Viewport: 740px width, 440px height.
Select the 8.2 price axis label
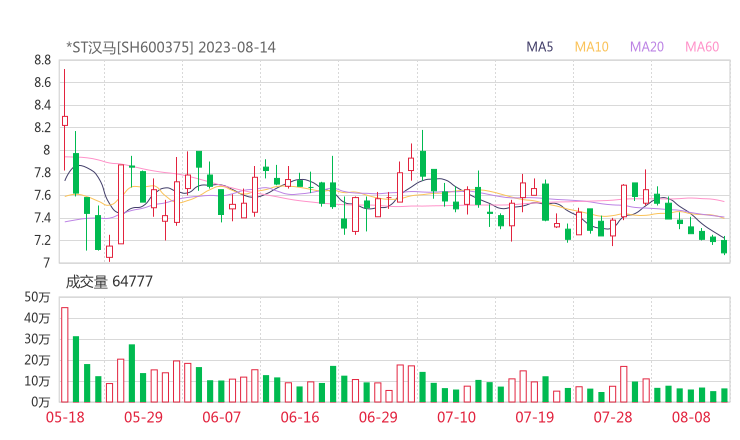(x=42, y=127)
